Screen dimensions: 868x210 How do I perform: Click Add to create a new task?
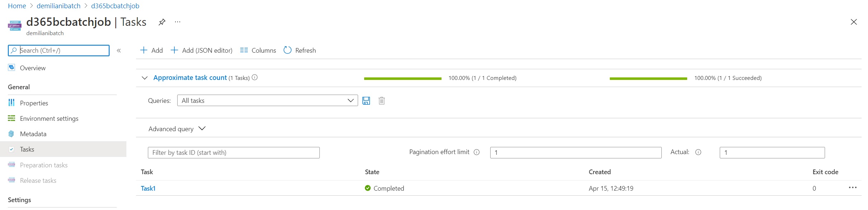tap(151, 51)
